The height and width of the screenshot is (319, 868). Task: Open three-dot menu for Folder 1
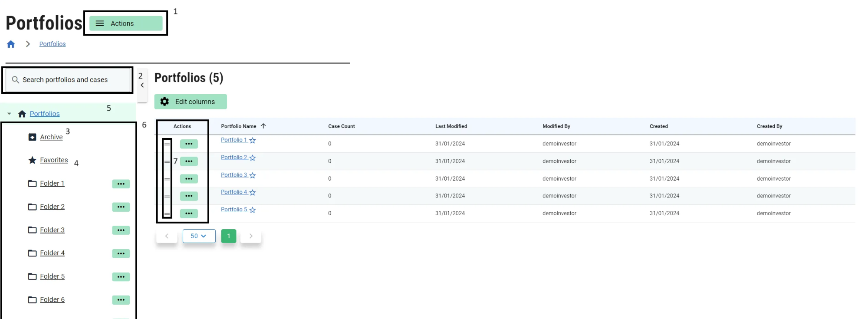tap(121, 184)
